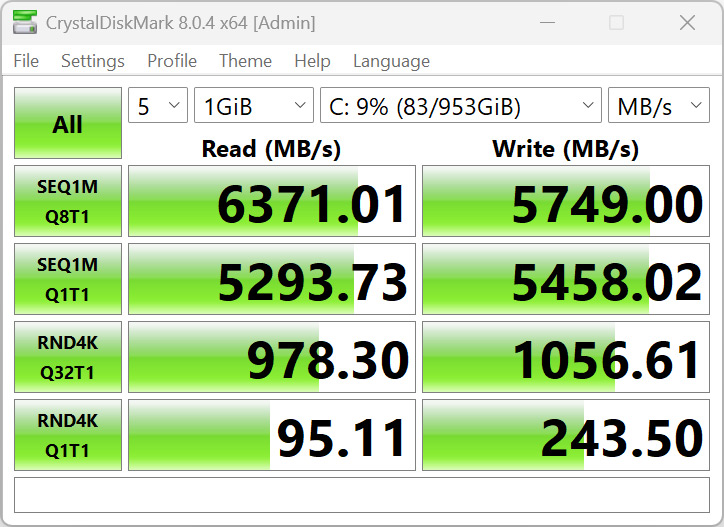Open the Theme menu
The image size is (724, 527).
[x=245, y=61]
